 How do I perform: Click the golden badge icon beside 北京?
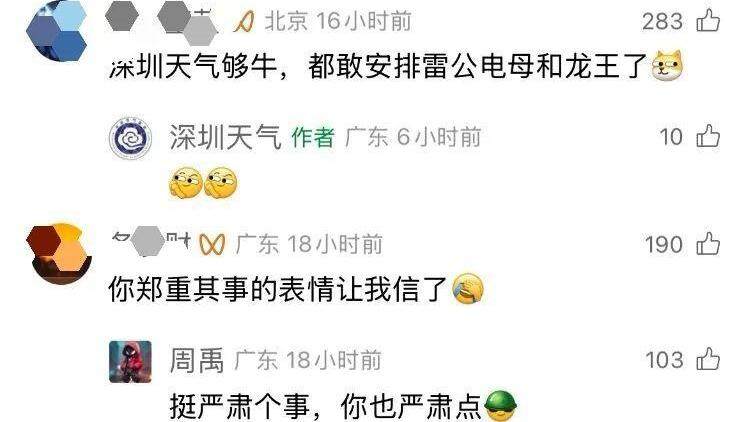coord(244,22)
